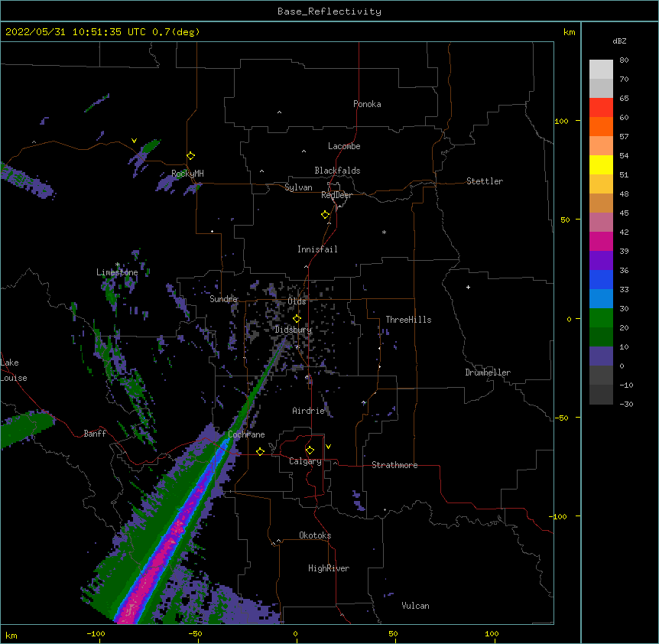The height and width of the screenshot is (644, 659).
Task: Click the Okotoks label
Action: click(315, 535)
